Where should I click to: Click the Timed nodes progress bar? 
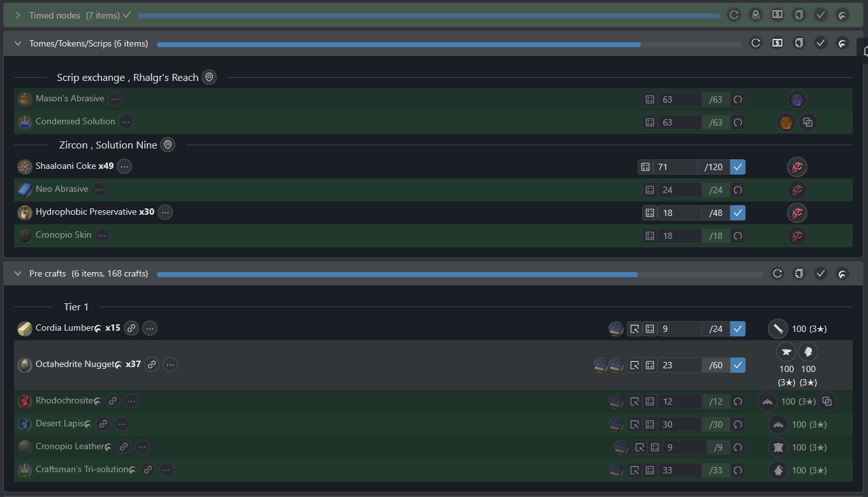429,15
